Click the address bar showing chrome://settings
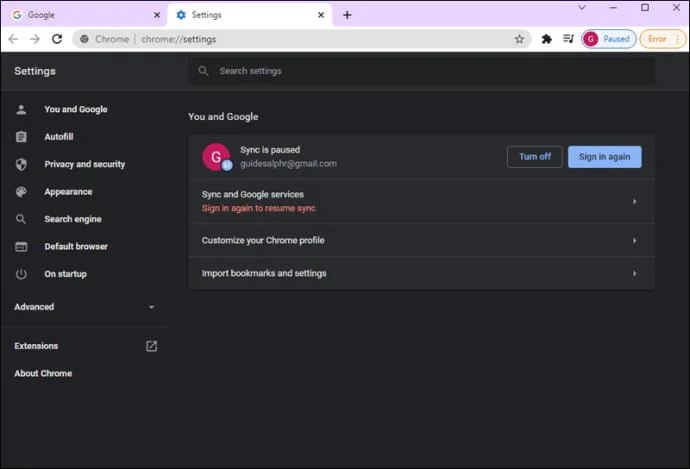Screen dimensions: 690x469 coord(302,39)
